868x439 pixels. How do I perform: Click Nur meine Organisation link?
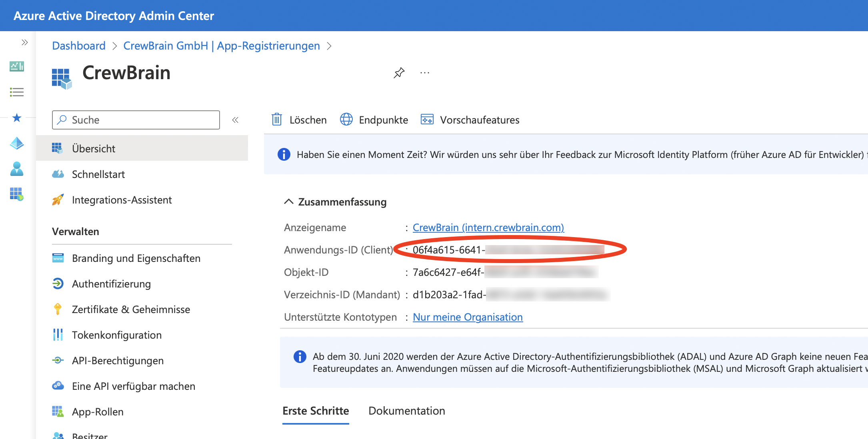point(468,317)
